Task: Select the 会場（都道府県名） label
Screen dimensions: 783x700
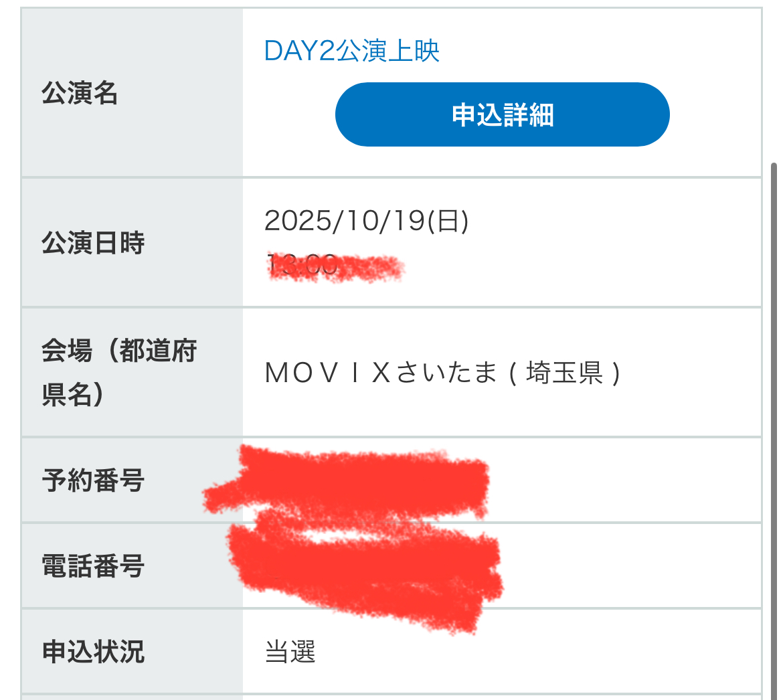Action: point(119,372)
